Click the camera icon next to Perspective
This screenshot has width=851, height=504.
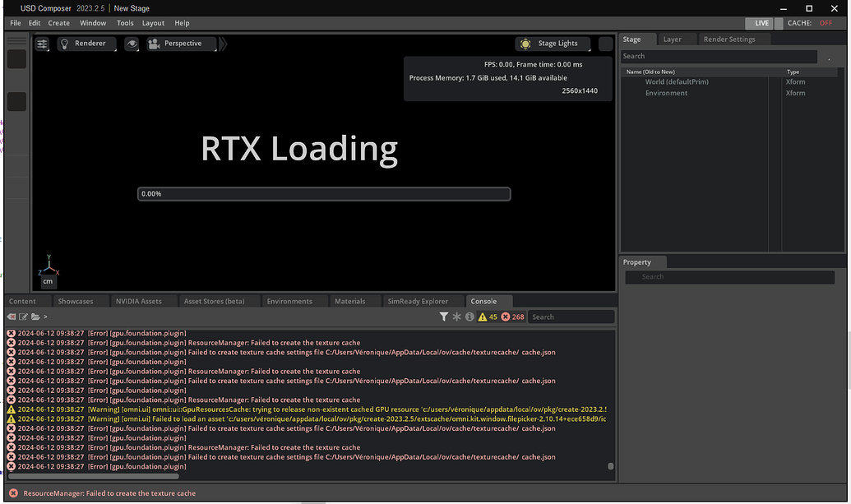point(155,44)
